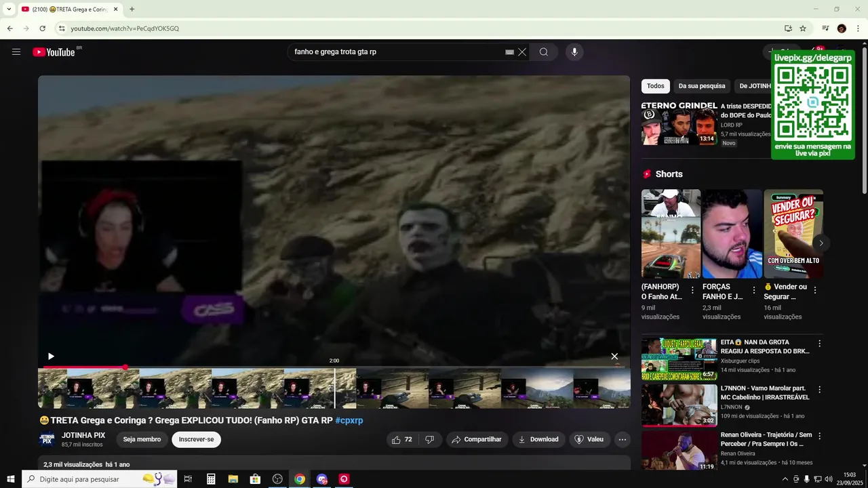
Task: Open the (FANHORP) O Fanho short thumbnail
Action: [x=671, y=234]
